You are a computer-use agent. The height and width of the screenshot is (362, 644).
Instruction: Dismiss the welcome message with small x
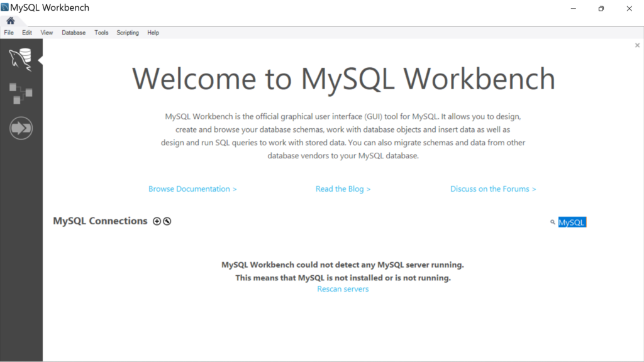[638, 45]
